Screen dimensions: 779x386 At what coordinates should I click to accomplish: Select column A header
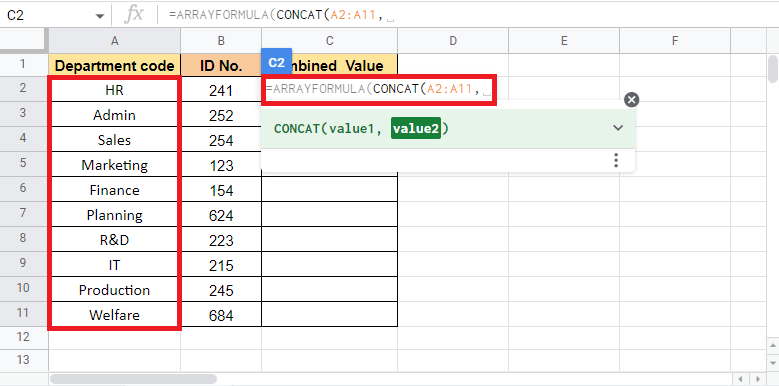[115, 41]
